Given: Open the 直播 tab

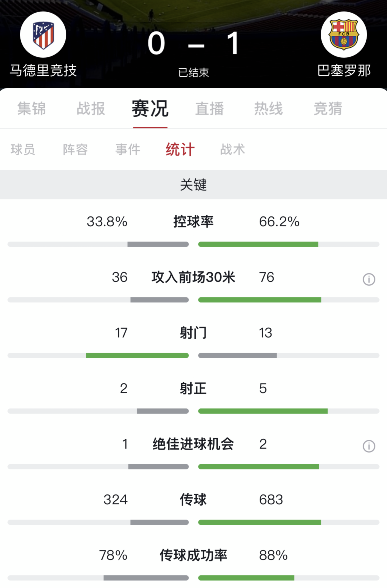Looking at the screenshot, I should point(209,109).
